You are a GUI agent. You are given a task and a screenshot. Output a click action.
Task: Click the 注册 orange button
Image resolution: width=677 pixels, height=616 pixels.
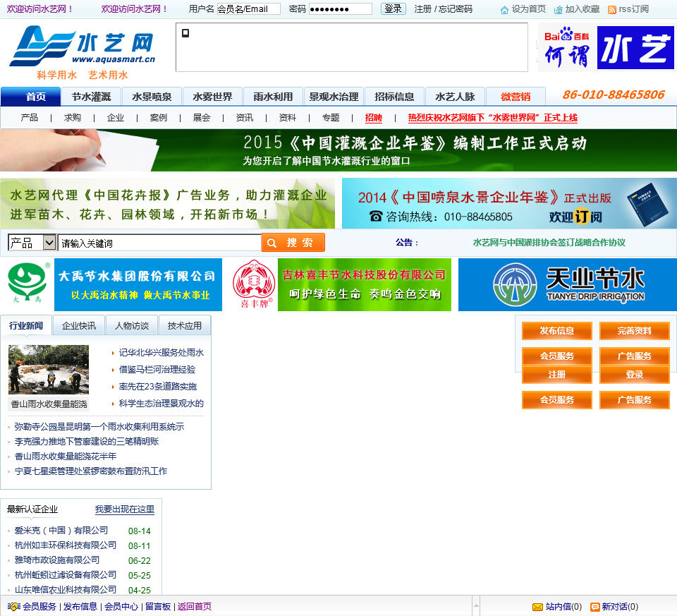[557, 375]
